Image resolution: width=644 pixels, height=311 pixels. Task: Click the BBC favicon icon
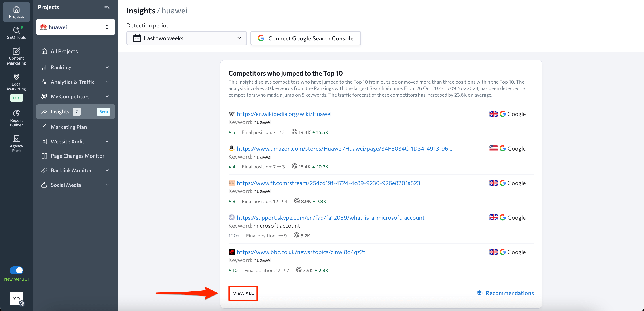(x=231, y=252)
